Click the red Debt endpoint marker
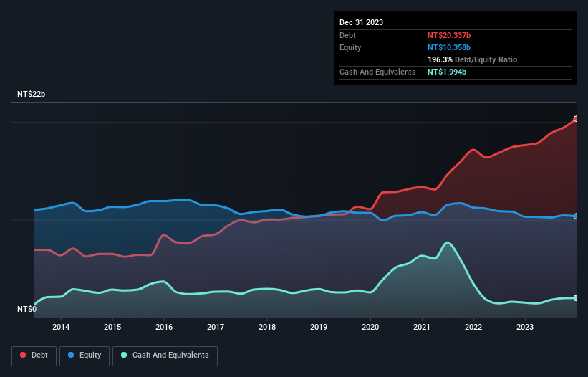588x377 pixels. click(576, 119)
